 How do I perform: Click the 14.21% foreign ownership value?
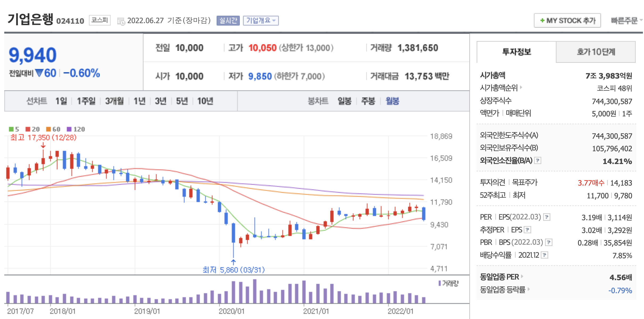pyautogui.click(x=617, y=161)
